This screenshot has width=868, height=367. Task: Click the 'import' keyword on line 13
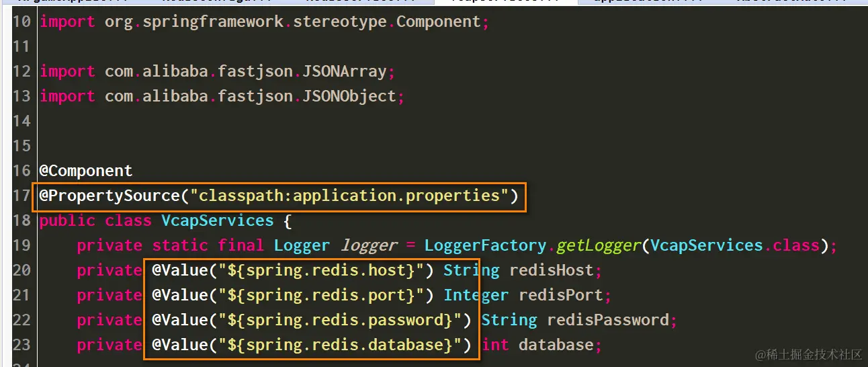(67, 97)
